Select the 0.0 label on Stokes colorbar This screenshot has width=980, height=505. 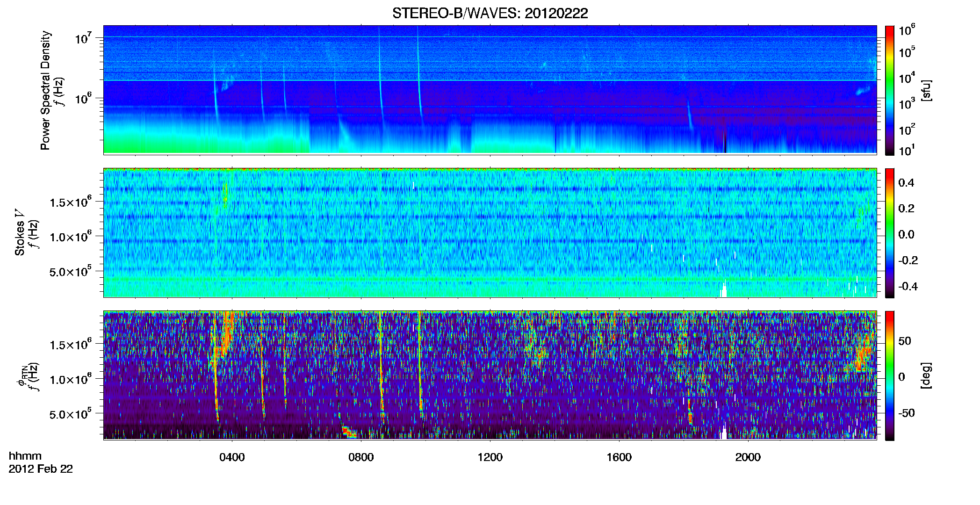(x=906, y=234)
